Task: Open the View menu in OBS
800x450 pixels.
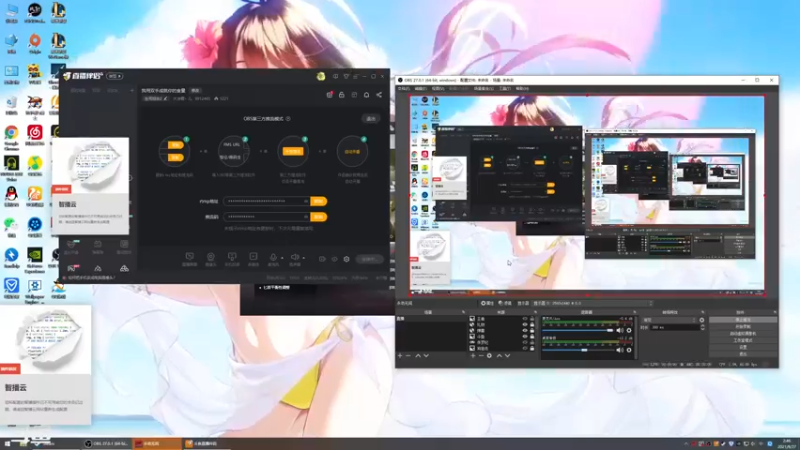Action: [x=438, y=89]
